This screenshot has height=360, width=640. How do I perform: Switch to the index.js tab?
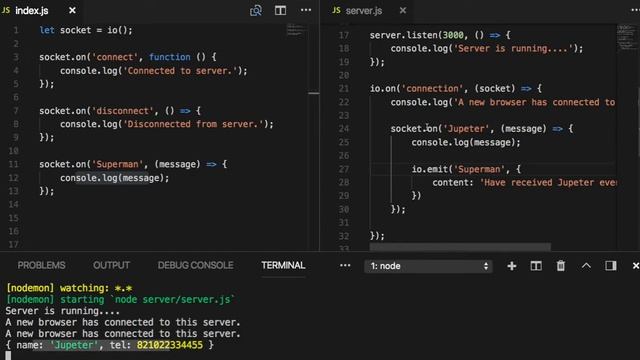coord(31,11)
